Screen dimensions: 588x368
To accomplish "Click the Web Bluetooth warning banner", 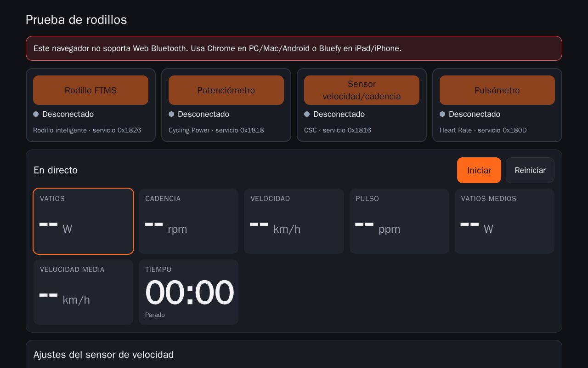I will 294,48.
